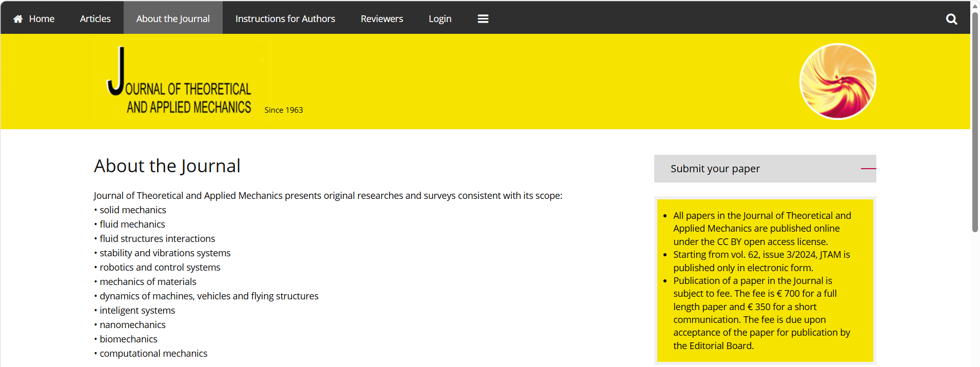
Task: Click the 'Since 1963' text
Action: (284, 110)
